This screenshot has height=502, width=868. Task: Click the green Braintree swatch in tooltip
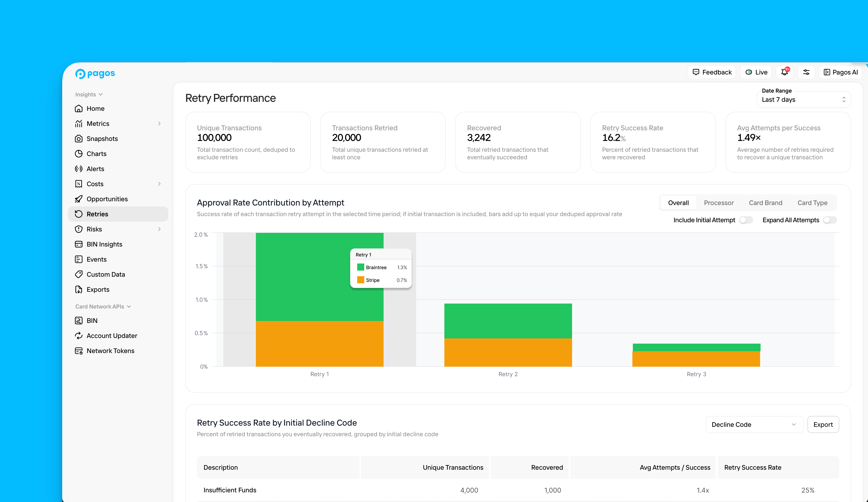(x=361, y=267)
